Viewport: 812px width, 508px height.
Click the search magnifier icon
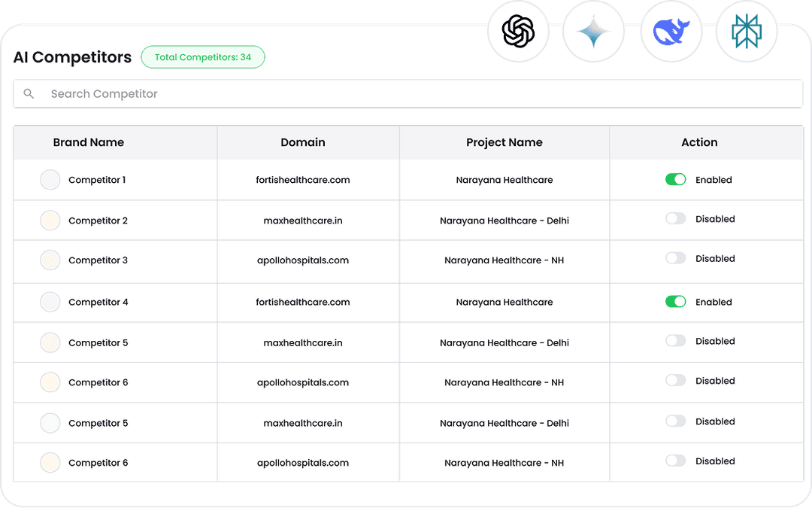coord(29,93)
